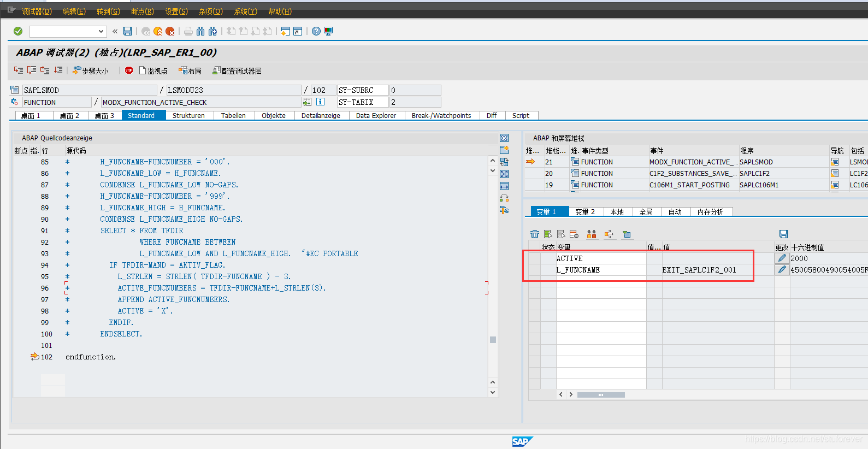Click the L_FUNCNAME variable name cell
This screenshot has width=868, height=449.
pos(601,270)
